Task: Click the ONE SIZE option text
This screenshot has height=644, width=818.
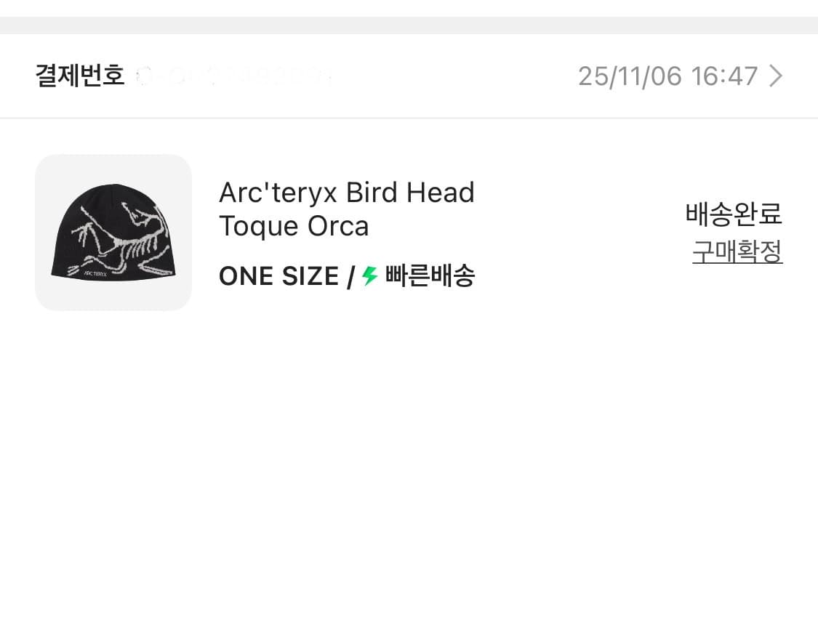Action: tap(278, 276)
